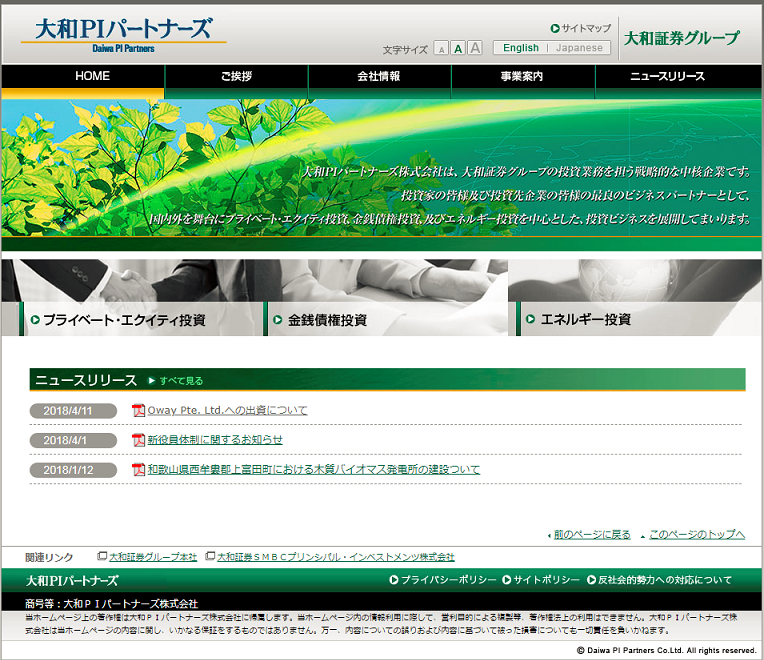Click PDF icon for 木質バイオマス発電所 news
The image size is (764, 660).
[138, 470]
